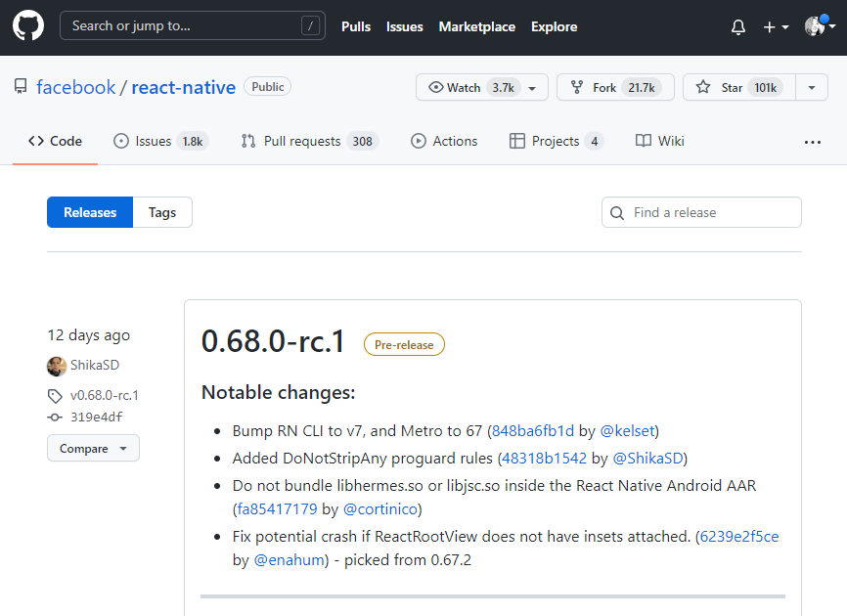Switch to the Tags view
The height and width of the screenshot is (616, 847).
[x=162, y=212]
